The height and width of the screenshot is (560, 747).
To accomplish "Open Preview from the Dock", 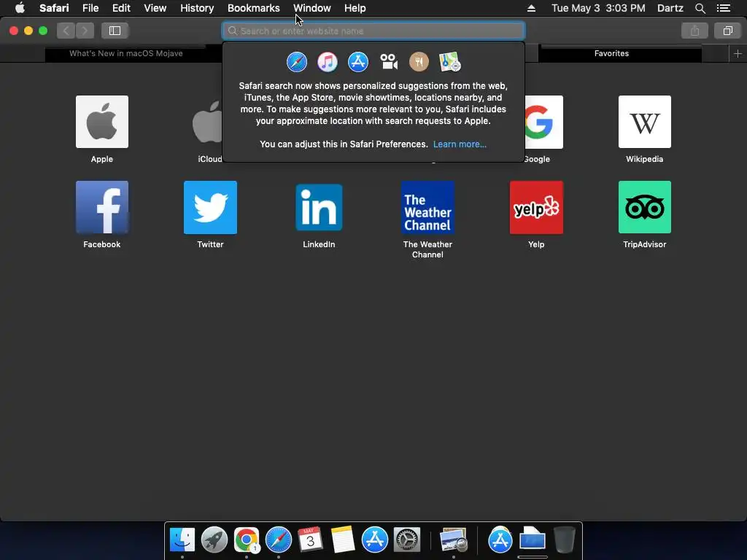I will coord(454,540).
